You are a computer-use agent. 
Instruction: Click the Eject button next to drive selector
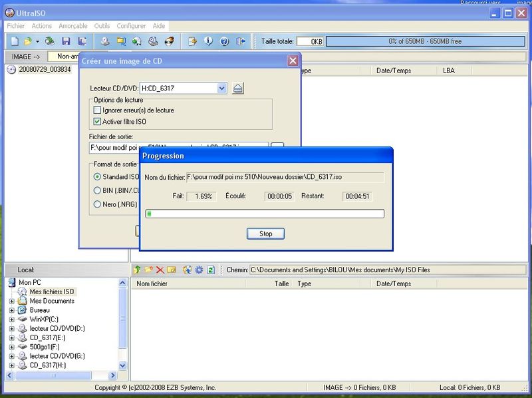pyautogui.click(x=238, y=89)
